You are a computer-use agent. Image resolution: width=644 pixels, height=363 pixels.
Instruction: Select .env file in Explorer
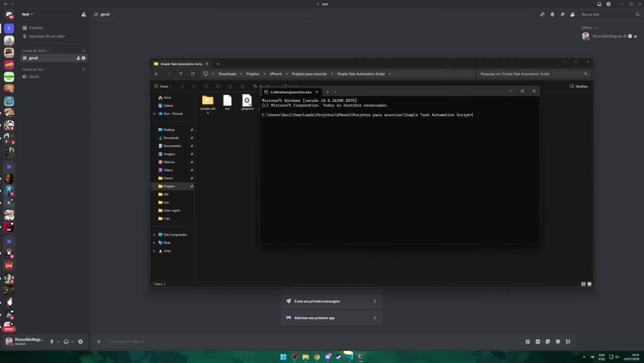[227, 103]
